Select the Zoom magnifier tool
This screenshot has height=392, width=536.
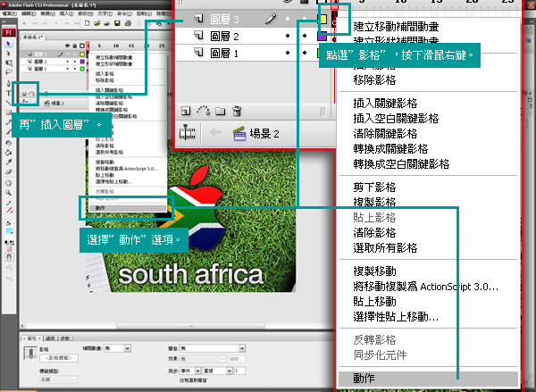coord(9,193)
